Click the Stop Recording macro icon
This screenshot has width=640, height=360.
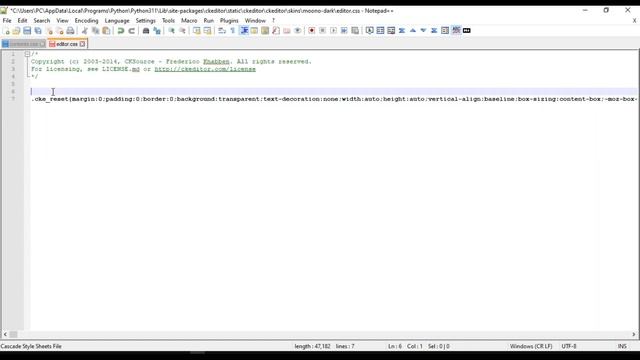(x=322, y=31)
